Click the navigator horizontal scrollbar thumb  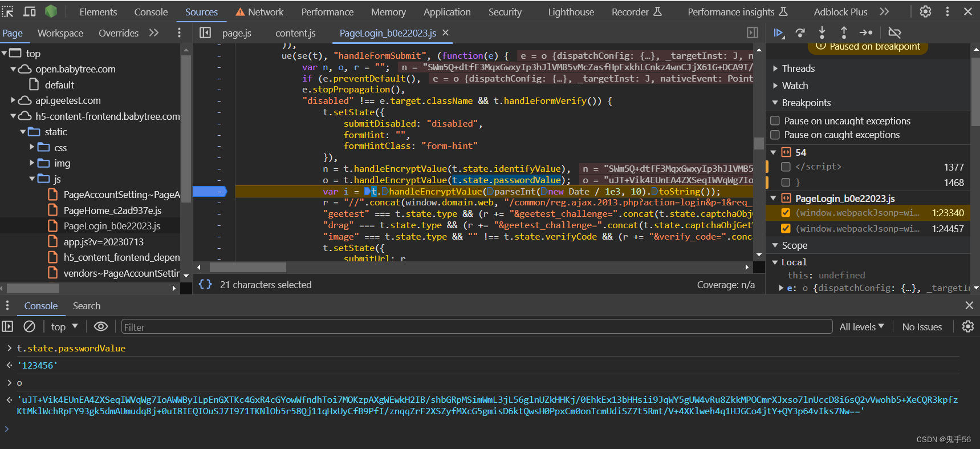pyautogui.click(x=33, y=289)
